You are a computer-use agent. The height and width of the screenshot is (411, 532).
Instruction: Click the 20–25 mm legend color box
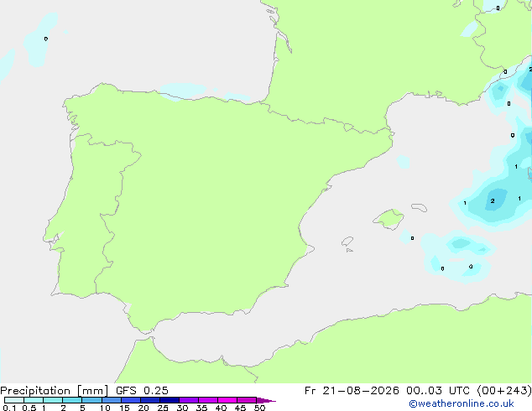pyautogui.click(x=150, y=400)
